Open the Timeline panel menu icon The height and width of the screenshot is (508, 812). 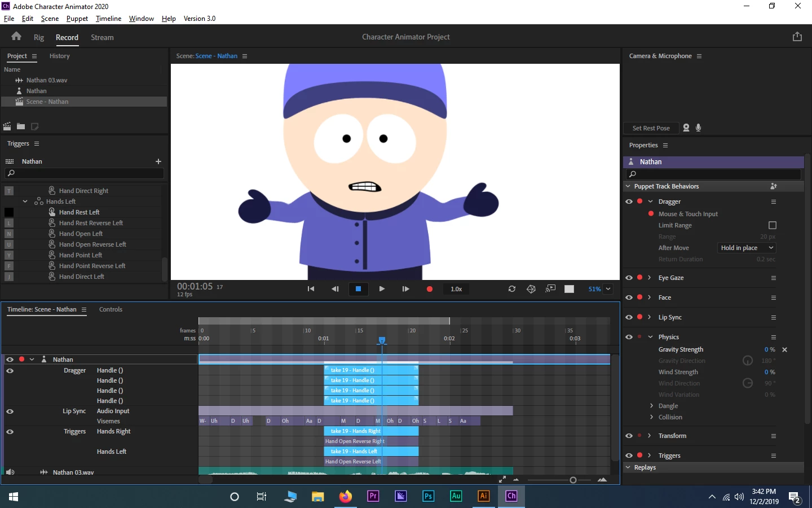point(84,310)
